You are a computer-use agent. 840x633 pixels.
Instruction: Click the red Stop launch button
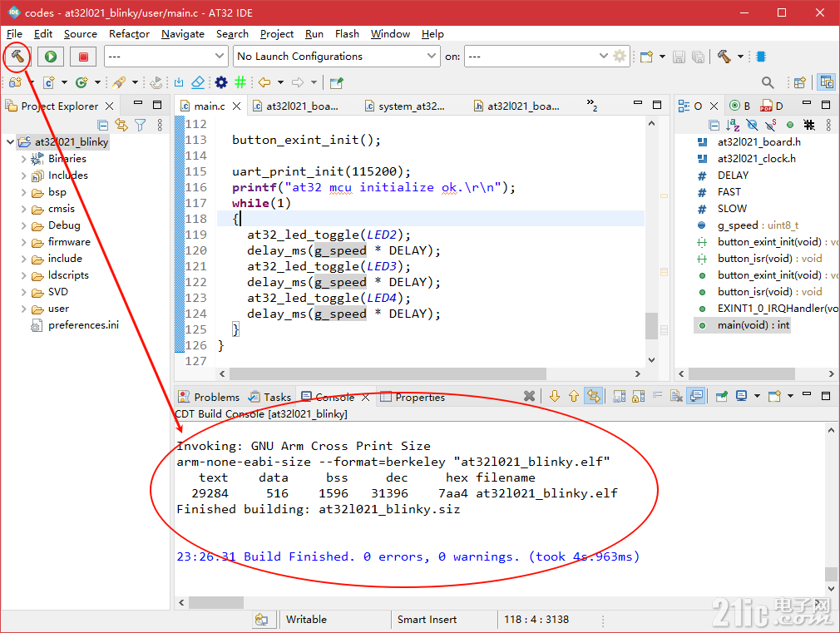tap(83, 57)
